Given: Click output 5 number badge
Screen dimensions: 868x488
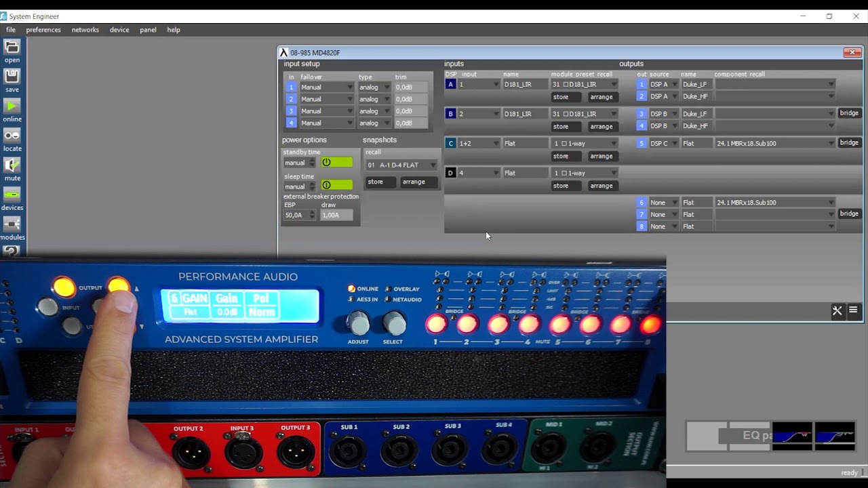Looking at the screenshot, I should tap(642, 144).
